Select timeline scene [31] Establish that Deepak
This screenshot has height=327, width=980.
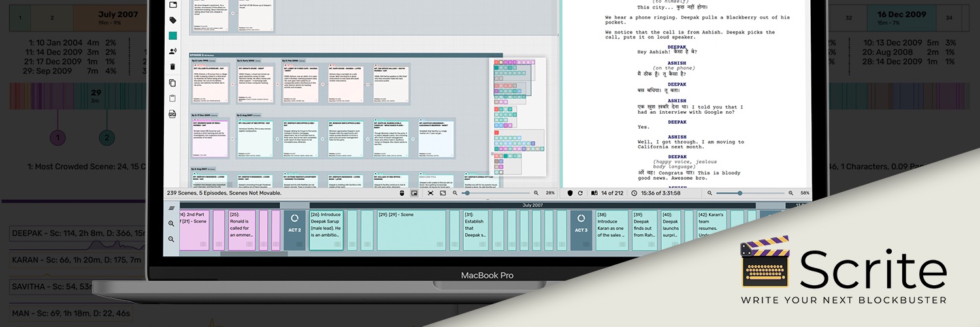tap(476, 230)
